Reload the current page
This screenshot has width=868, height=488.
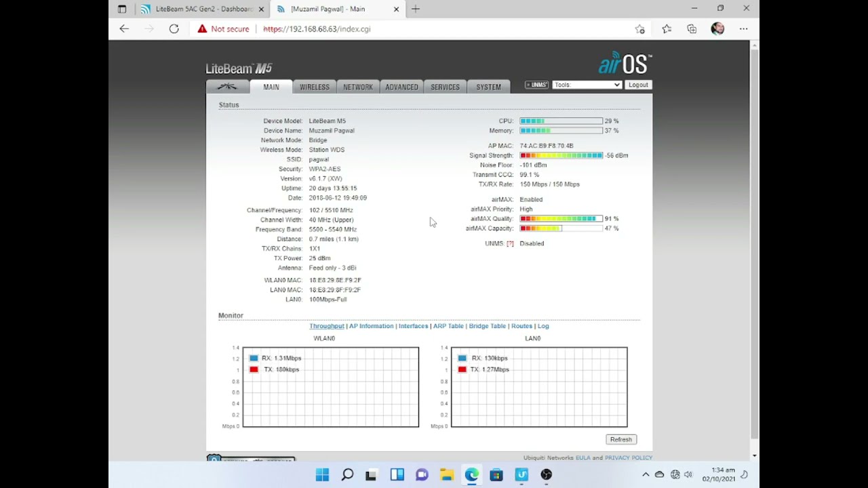174,28
